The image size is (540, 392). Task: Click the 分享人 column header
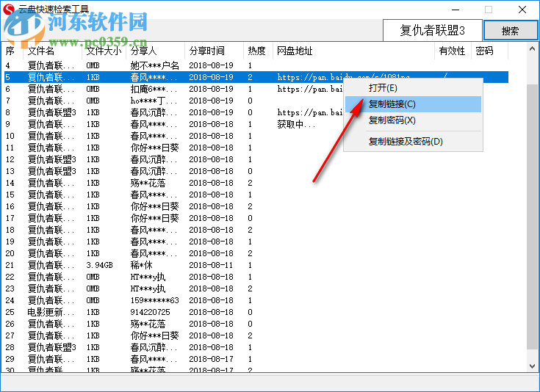pyautogui.click(x=155, y=51)
